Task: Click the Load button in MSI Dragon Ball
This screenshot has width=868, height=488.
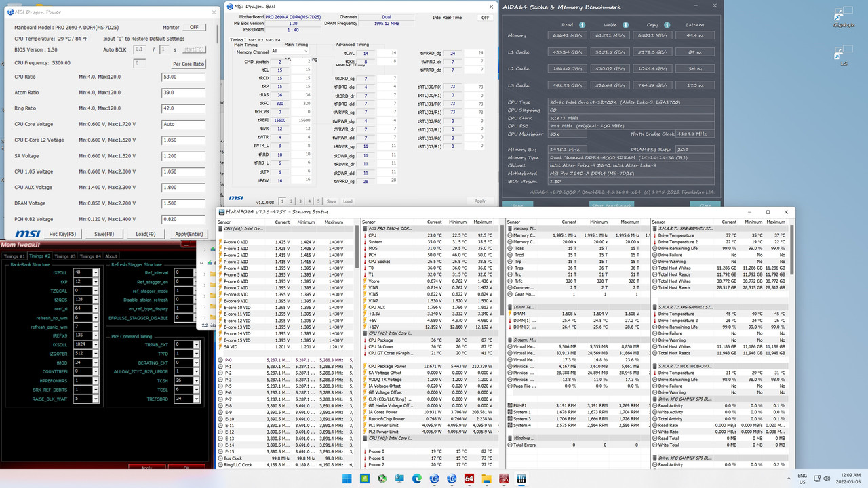Action: coord(347,201)
